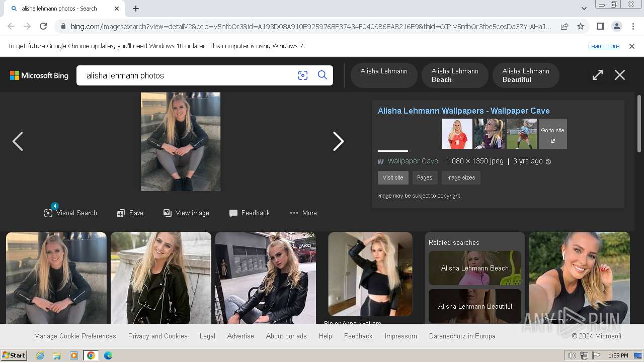Click the Action Center flag tray icon
This screenshot has height=362, width=644.
(596, 355)
